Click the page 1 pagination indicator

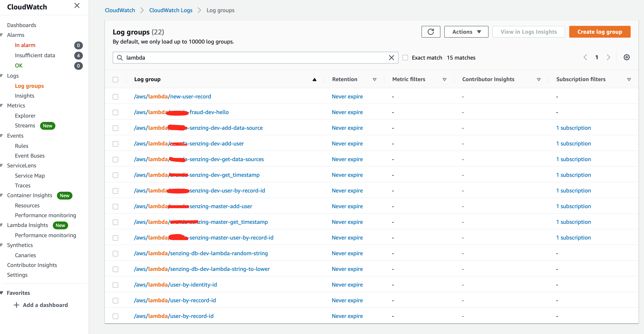[597, 57]
